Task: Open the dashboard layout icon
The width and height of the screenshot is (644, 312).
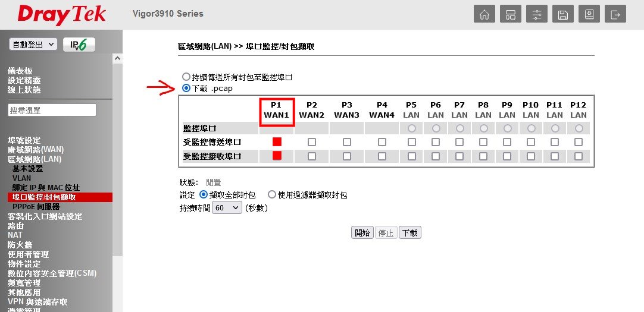Action: click(511, 14)
